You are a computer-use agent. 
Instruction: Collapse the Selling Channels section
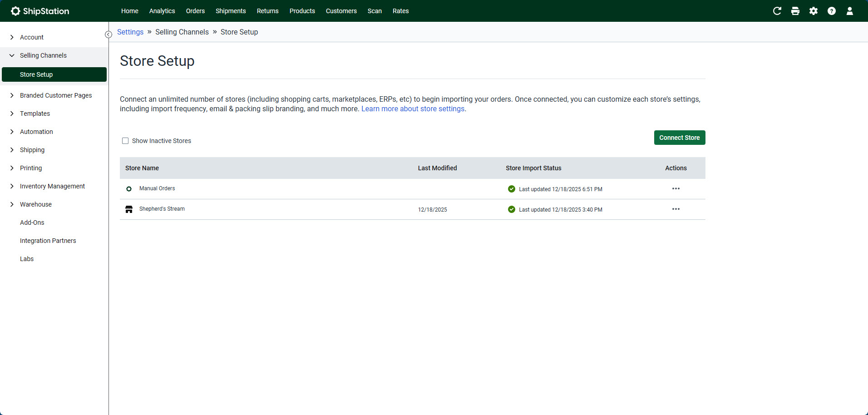click(x=43, y=55)
